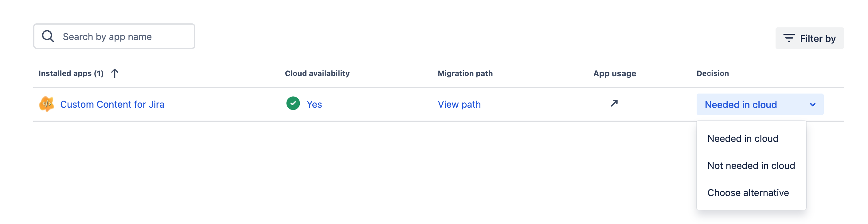Click the Decision column header
Image resolution: width=868 pixels, height=224 pixels.
pos(713,74)
